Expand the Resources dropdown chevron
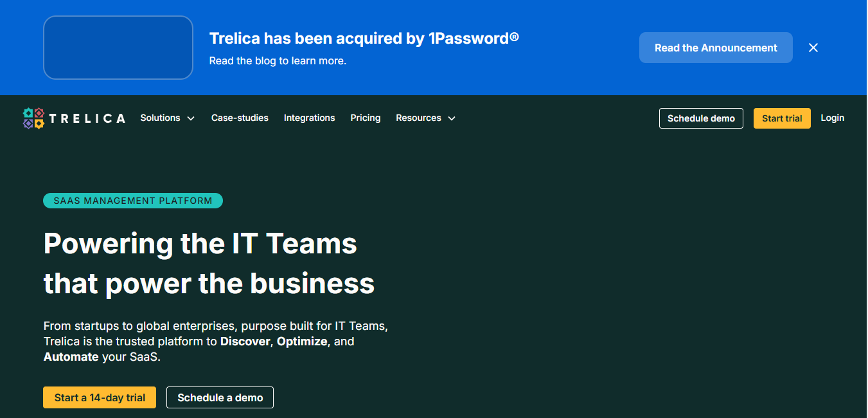 [452, 118]
